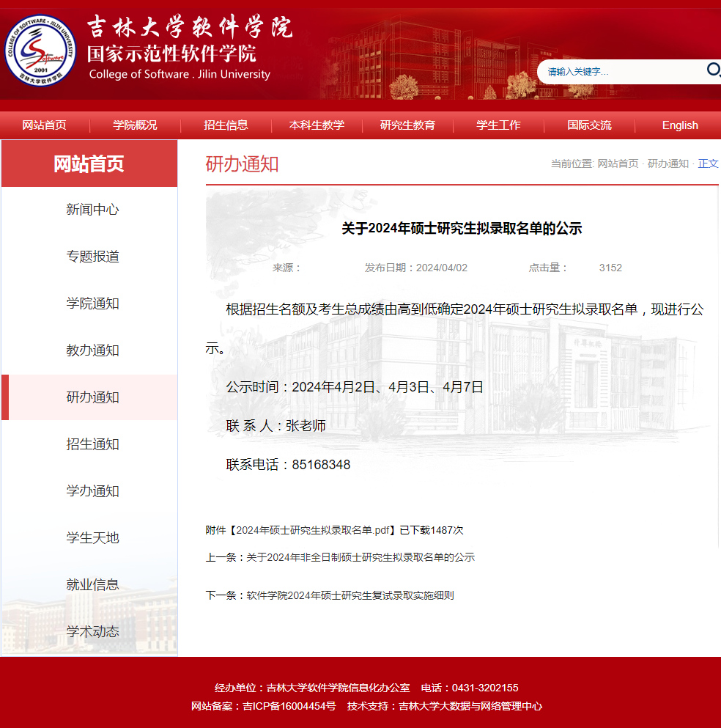Switch to the English site version

[679, 125]
